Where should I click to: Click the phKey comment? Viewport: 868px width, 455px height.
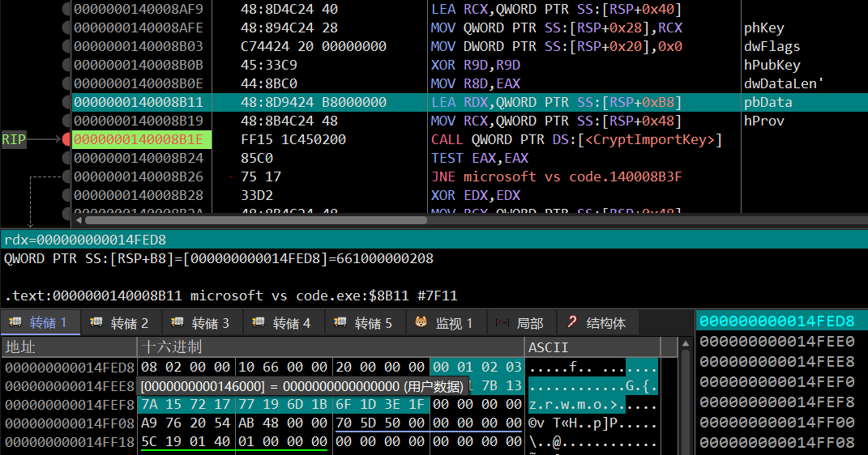[x=764, y=28]
